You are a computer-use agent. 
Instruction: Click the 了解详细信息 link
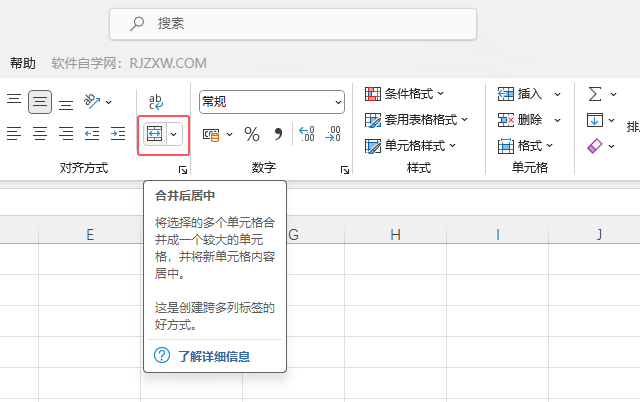click(x=214, y=356)
